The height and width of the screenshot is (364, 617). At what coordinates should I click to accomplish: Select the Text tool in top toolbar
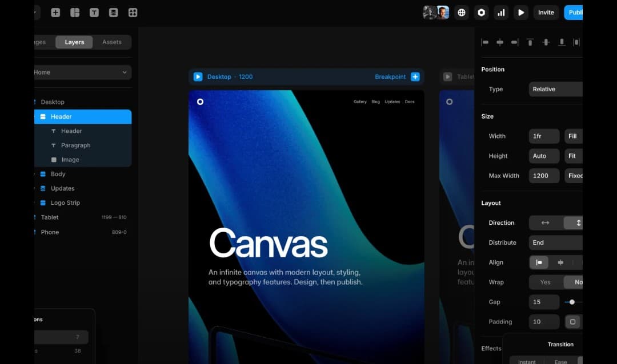pyautogui.click(x=94, y=13)
